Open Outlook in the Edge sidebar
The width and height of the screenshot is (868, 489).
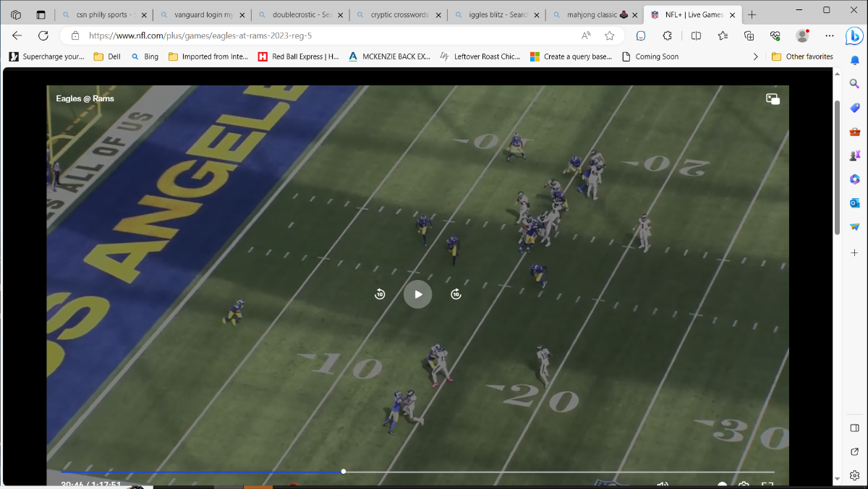[854, 203]
